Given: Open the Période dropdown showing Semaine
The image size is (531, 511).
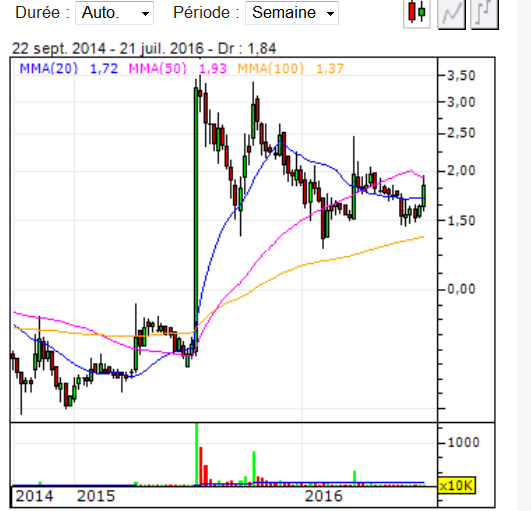Looking at the screenshot, I should tap(292, 13).
